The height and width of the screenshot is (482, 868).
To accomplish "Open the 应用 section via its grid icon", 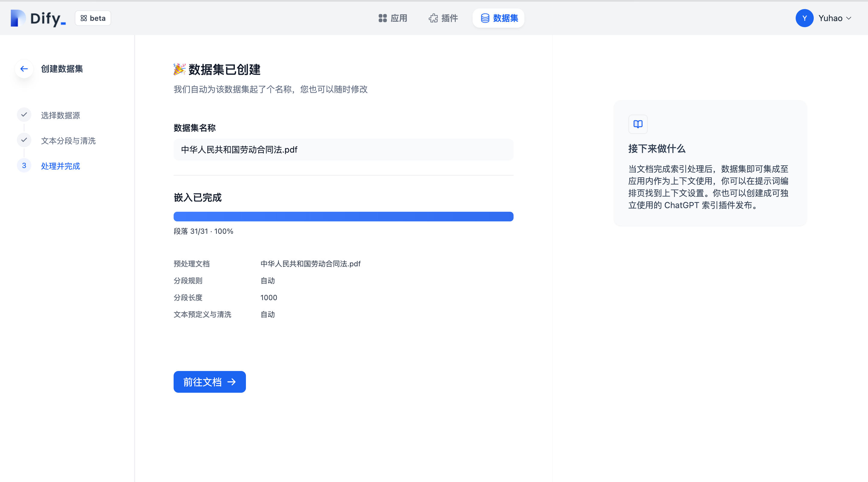I will coord(382,18).
